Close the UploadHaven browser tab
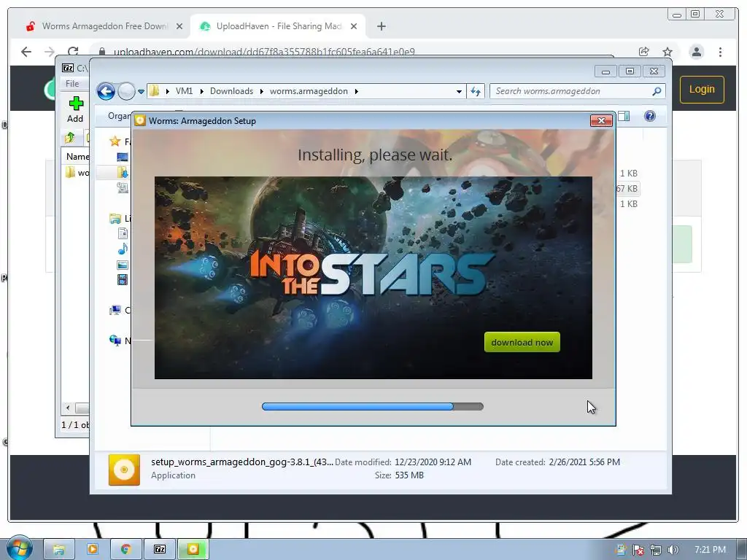Image resolution: width=747 pixels, height=560 pixels. (x=354, y=27)
